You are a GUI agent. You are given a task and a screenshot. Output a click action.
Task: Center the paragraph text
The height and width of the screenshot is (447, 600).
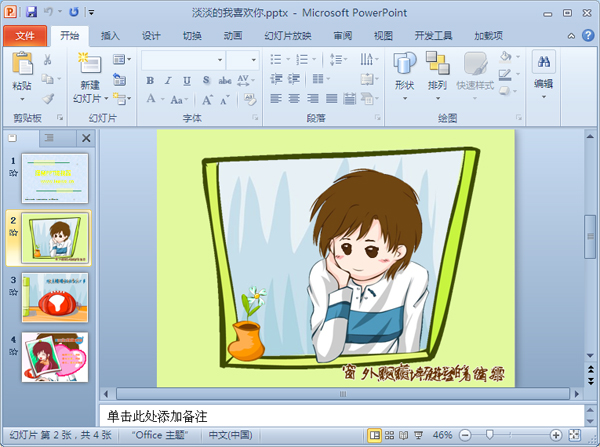coord(294,99)
